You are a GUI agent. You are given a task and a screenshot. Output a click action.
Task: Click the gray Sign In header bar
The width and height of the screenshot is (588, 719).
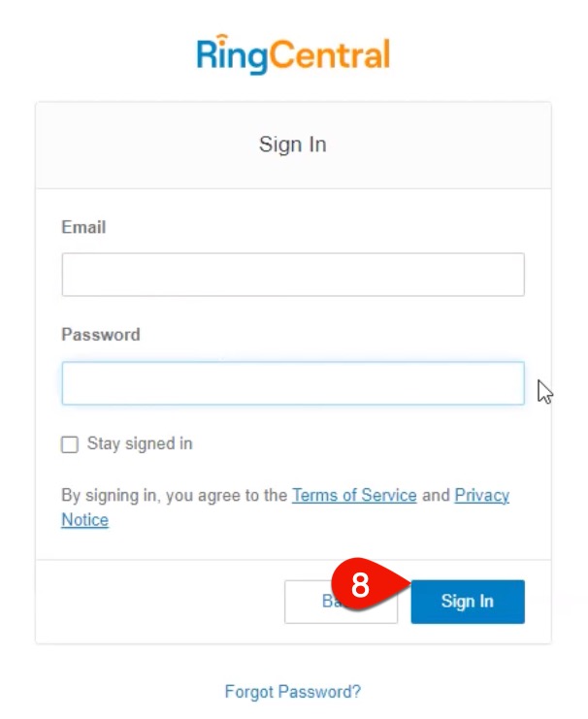(293, 145)
